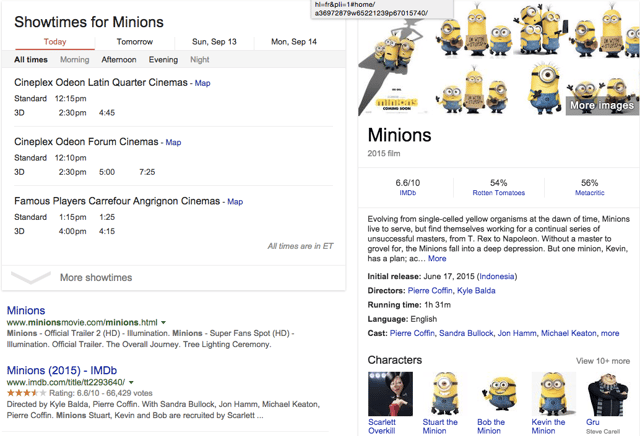The image size is (640, 436).
Task: Filter showtimes by Afternoon
Action: click(119, 60)
